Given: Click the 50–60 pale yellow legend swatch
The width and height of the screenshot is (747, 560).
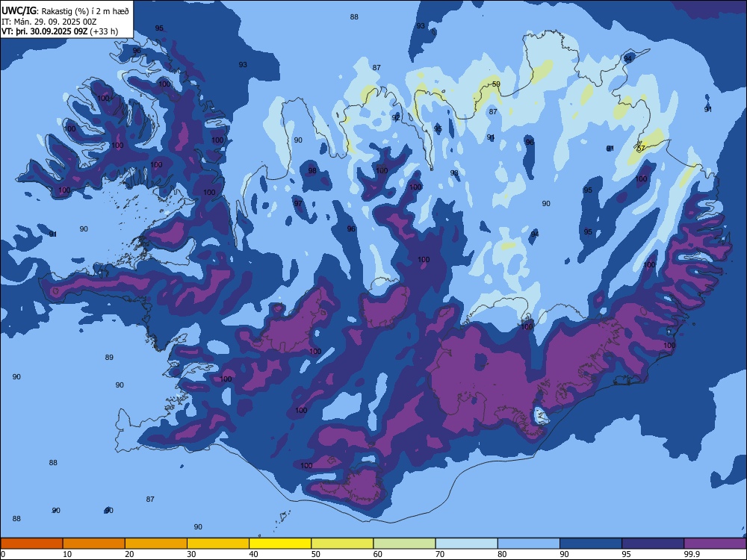Looking at the screenshot, I should tap(343, 544).
